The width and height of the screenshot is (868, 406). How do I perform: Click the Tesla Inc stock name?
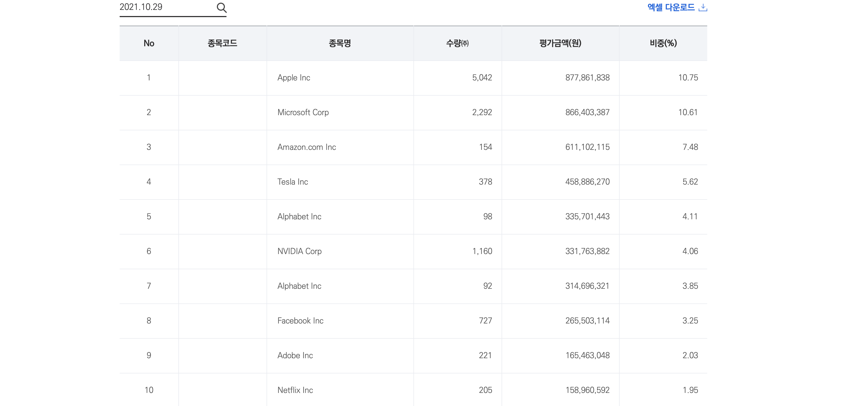[292, 182]
